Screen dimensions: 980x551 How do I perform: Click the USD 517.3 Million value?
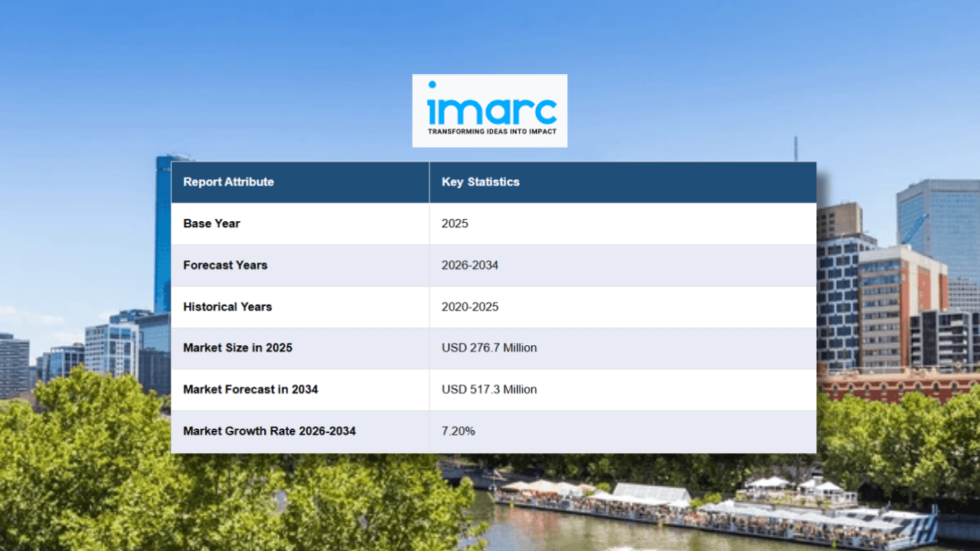[488, 389]
